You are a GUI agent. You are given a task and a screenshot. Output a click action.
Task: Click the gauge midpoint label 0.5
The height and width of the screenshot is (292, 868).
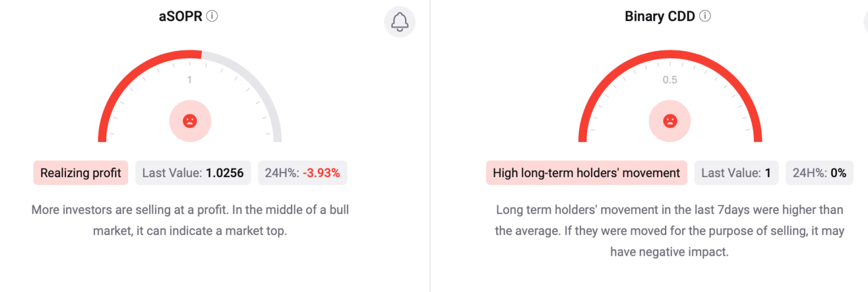pyautogui.click(x=670, y=80)
